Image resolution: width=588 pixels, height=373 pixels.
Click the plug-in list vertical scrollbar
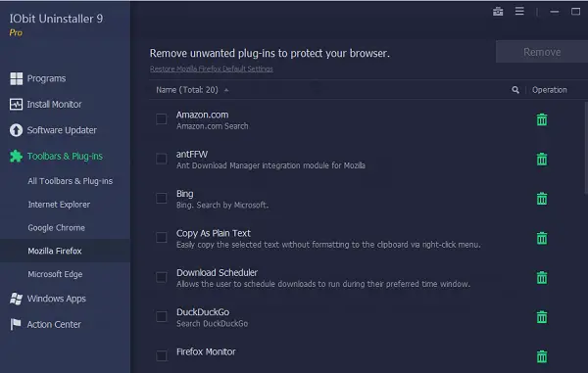[586, 148]
